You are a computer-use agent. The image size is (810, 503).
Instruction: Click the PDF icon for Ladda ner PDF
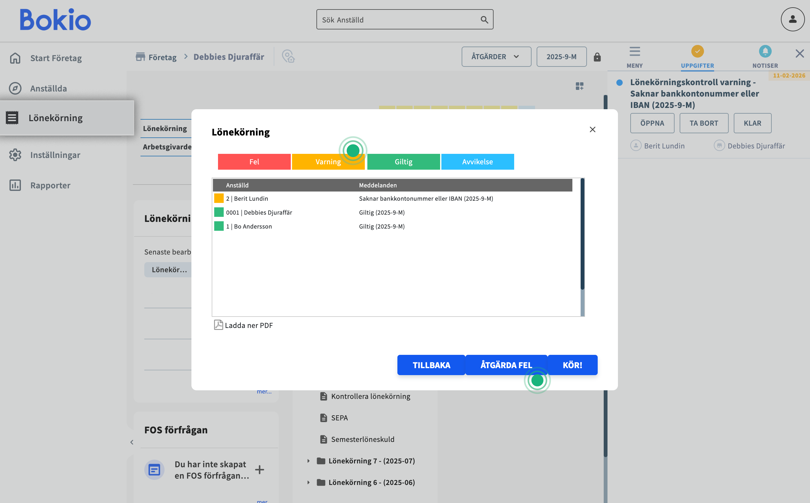pos(218,325)
